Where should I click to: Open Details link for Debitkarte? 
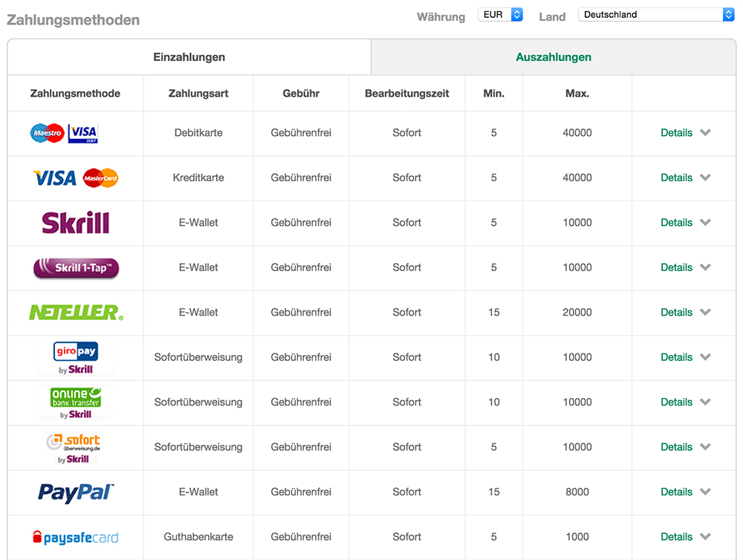pos(676,133)
